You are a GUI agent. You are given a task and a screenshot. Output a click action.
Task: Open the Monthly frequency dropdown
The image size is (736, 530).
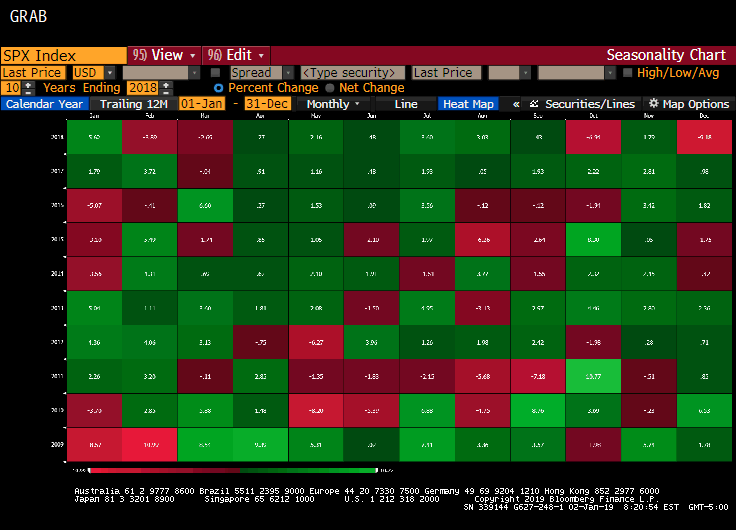(x=333, y=104)
